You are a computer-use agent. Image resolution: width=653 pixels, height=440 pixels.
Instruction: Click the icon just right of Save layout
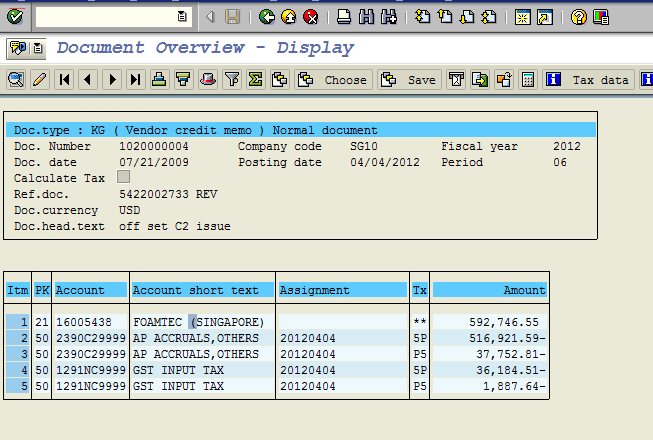(x=456, y=80)
